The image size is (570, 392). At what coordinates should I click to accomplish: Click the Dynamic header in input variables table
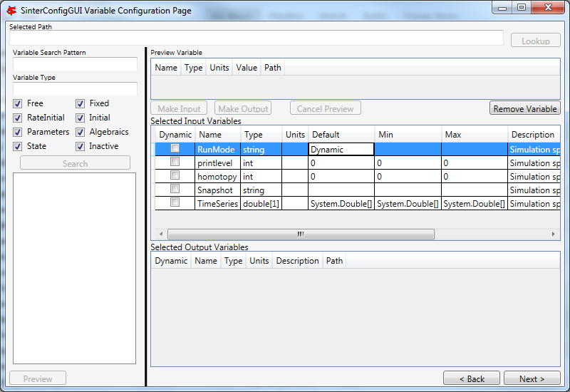tap(175, 135)
